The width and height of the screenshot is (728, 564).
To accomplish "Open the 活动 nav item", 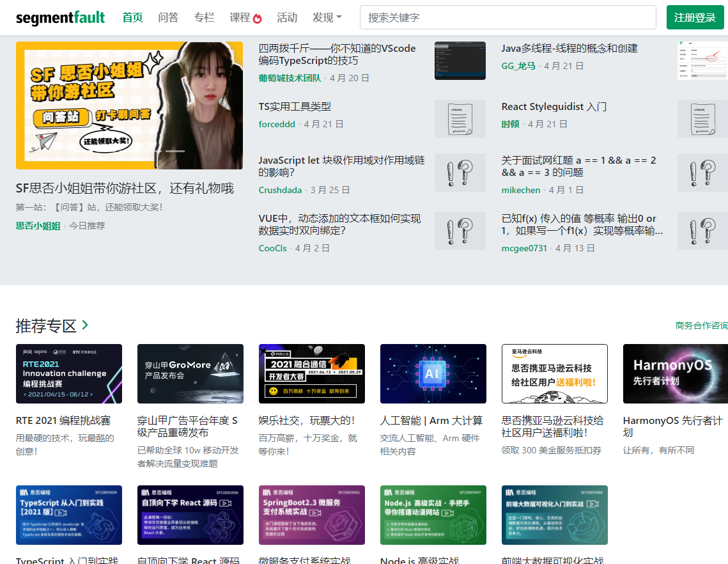I will (287, 18).
